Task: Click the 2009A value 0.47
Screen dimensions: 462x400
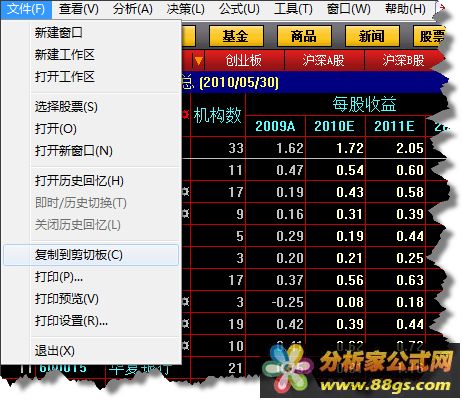Action: point(290,170)
